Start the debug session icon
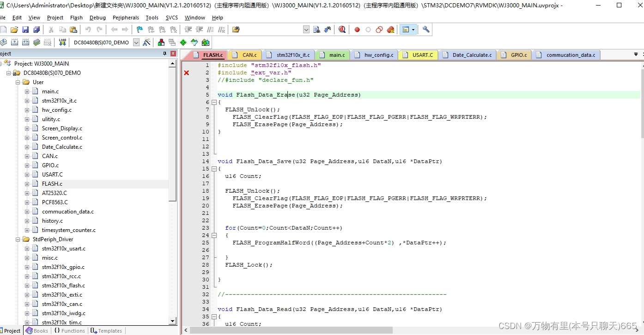This screenshot has height=335, width=644. [342, 30]
